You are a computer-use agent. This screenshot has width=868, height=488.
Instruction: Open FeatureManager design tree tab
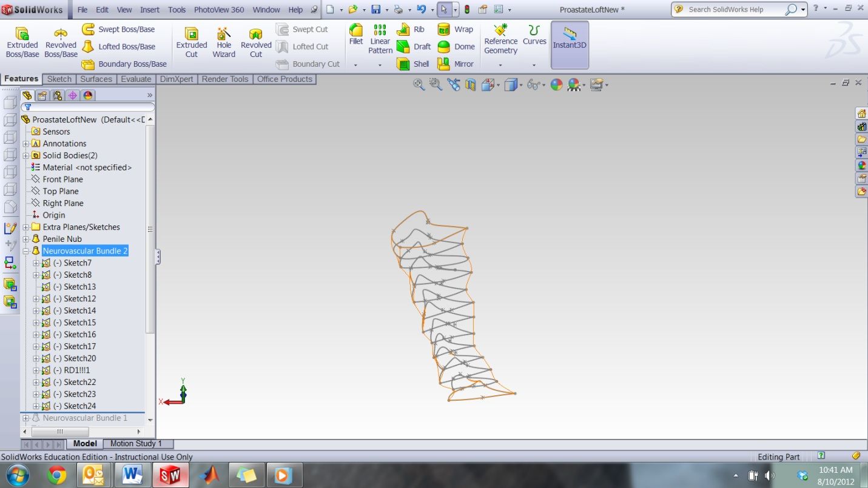click(27, 95)
